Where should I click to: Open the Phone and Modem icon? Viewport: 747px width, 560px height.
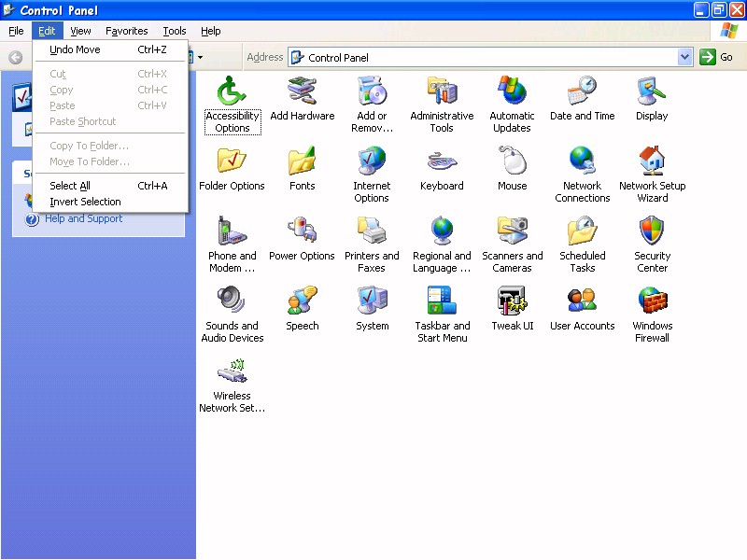point(232,230)
